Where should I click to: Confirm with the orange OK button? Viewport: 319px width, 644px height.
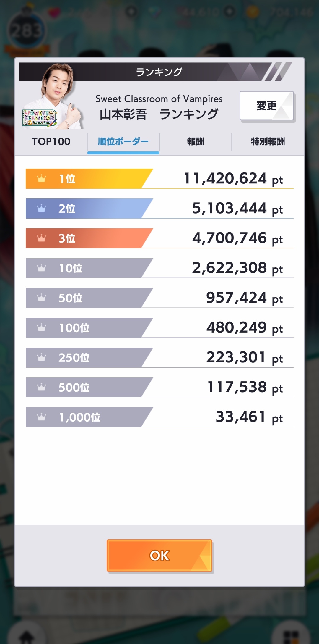159,556
